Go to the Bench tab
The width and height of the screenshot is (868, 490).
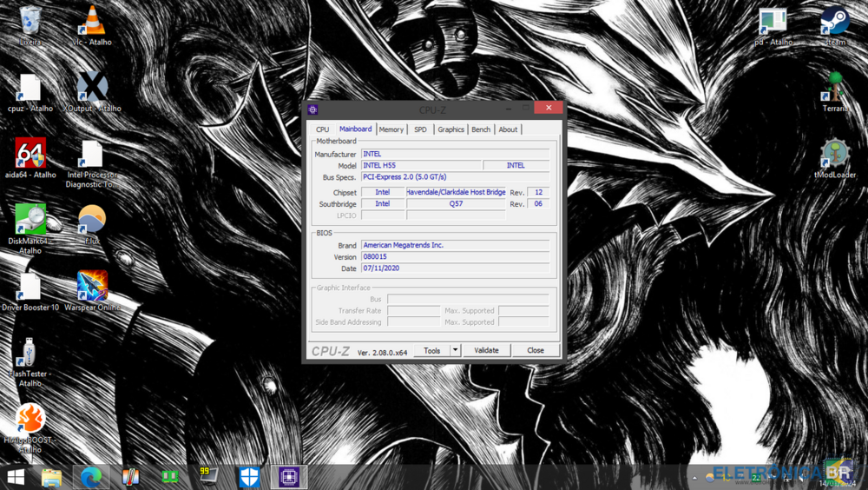481,129
